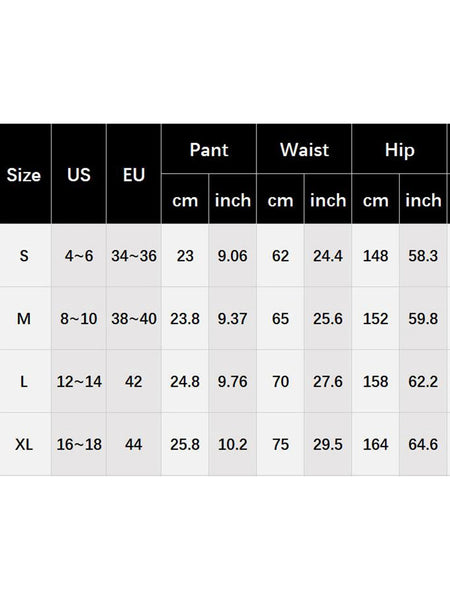Image resolution: width=450 pixels, height=600 pixels.
Task: Click the EU 44 cell
Action: click(x=134, y=444)
